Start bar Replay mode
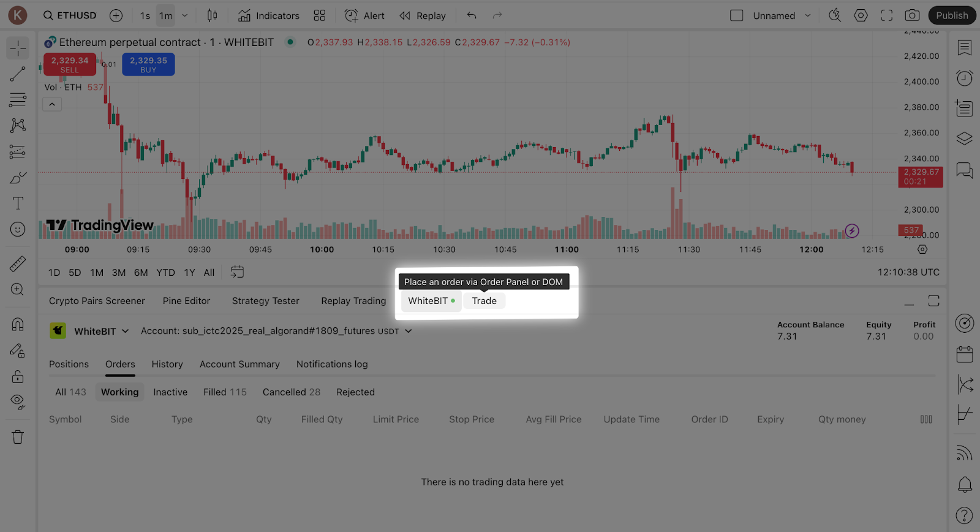 (423, 16)
